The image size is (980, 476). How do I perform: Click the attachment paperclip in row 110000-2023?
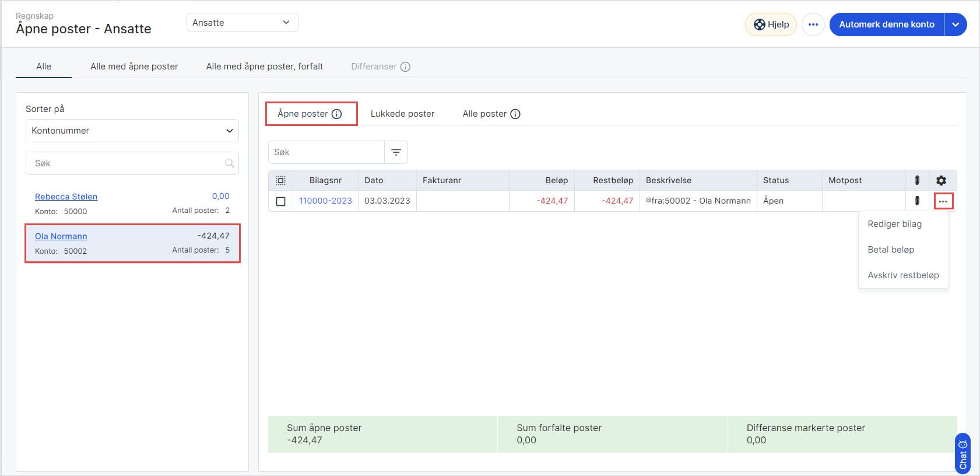[917, 201]
